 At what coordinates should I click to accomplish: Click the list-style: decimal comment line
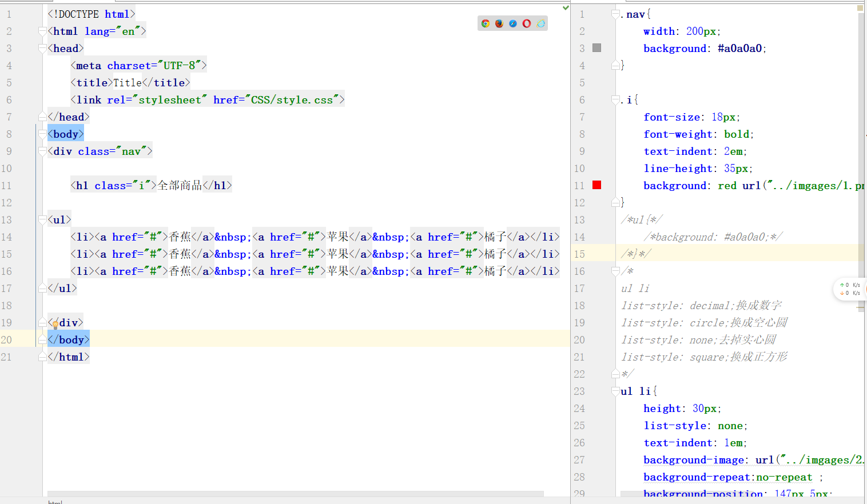click(701, 305)
